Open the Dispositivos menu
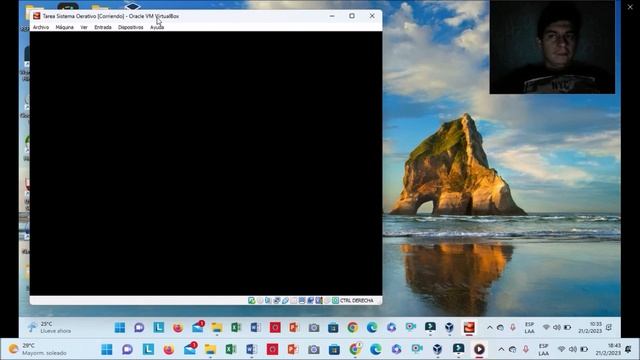The height and width of the screenshot is (360, 640). point(131,27)
